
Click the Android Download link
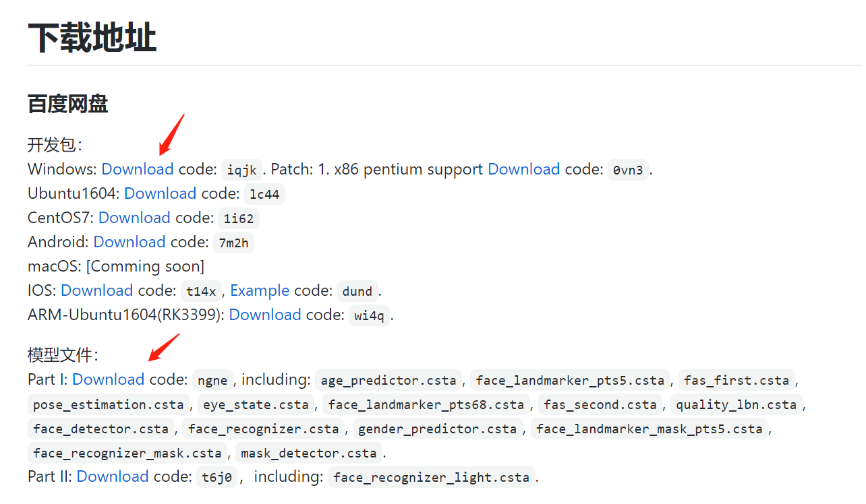129,243
